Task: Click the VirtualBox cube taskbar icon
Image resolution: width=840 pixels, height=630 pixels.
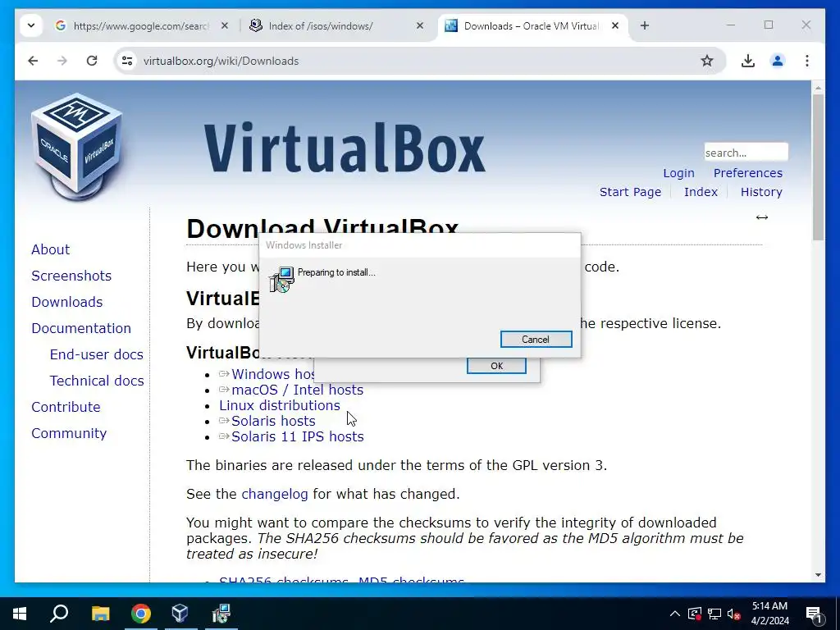Action: pyautogui.click(x=180, y=614)
